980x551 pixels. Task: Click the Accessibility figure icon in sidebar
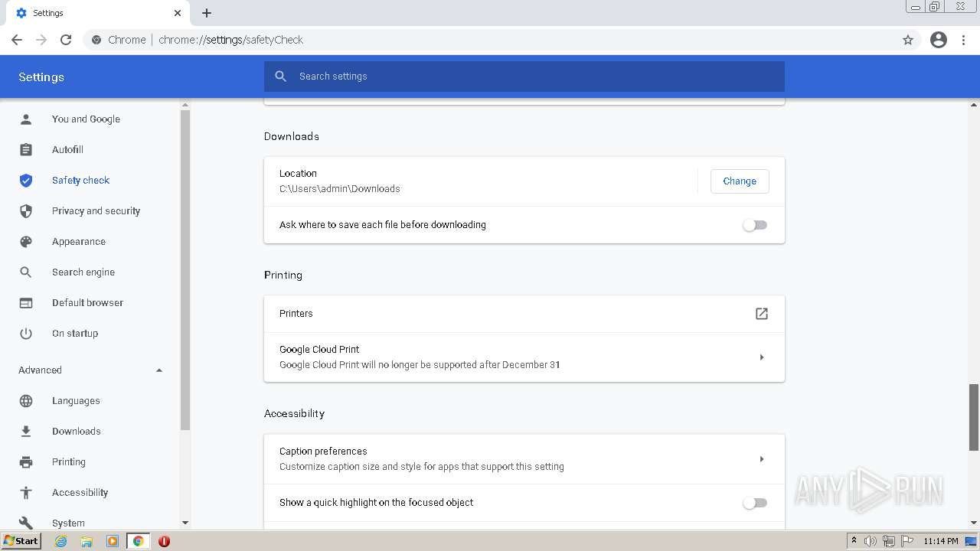[26, 493]
